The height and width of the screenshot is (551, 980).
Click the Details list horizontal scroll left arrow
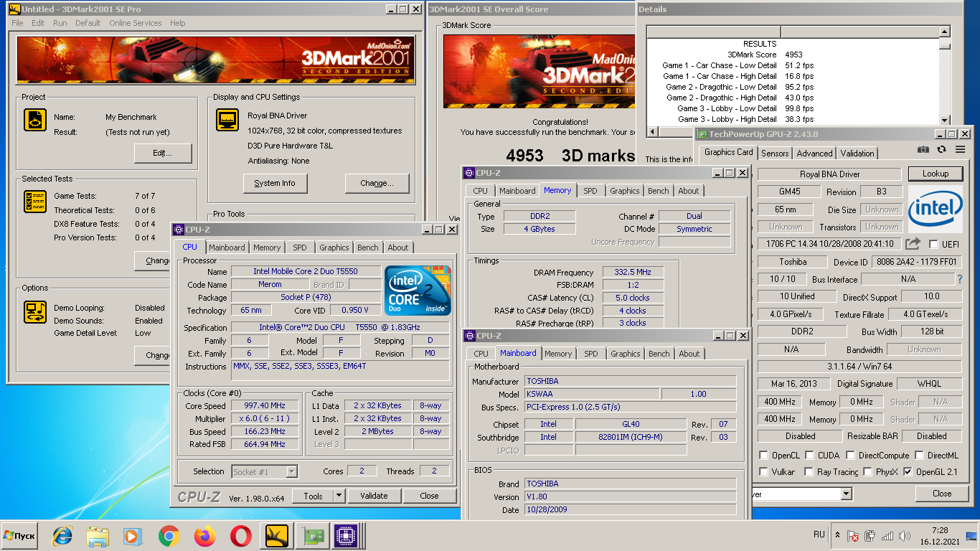(x=652, y=132)
